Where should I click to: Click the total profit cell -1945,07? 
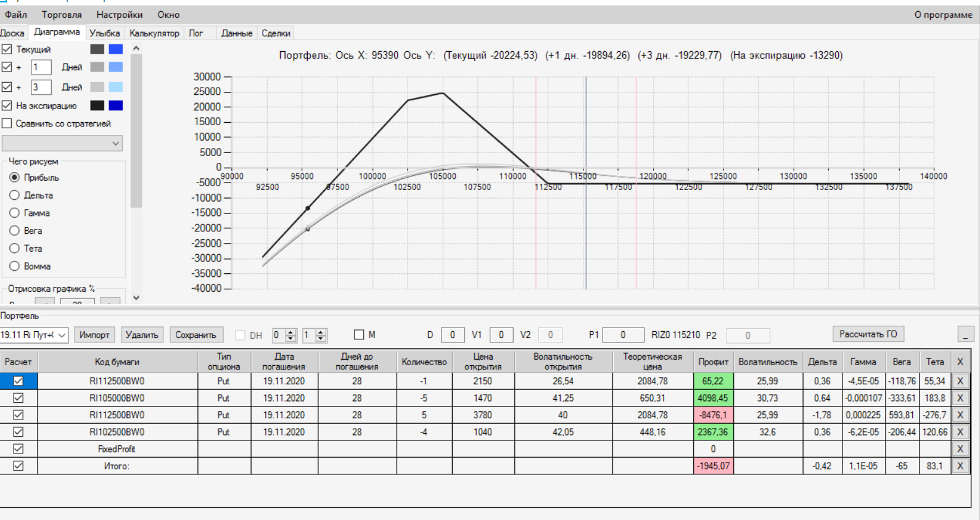point(714,466)
